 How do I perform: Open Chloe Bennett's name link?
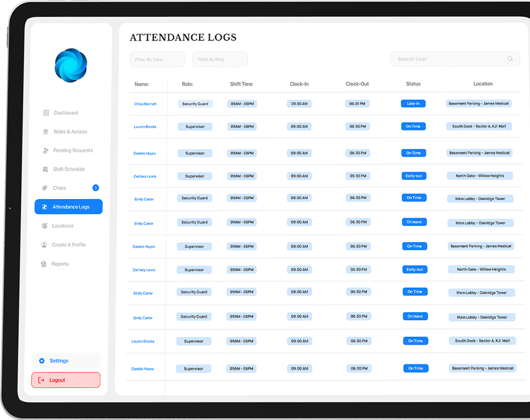pyautogui.click(x=145, y=104)
